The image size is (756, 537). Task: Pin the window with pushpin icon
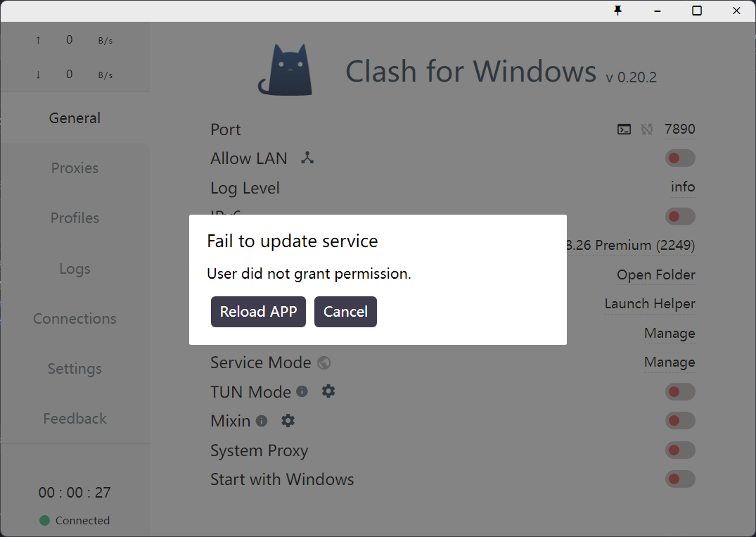click(x=617, y=11)
